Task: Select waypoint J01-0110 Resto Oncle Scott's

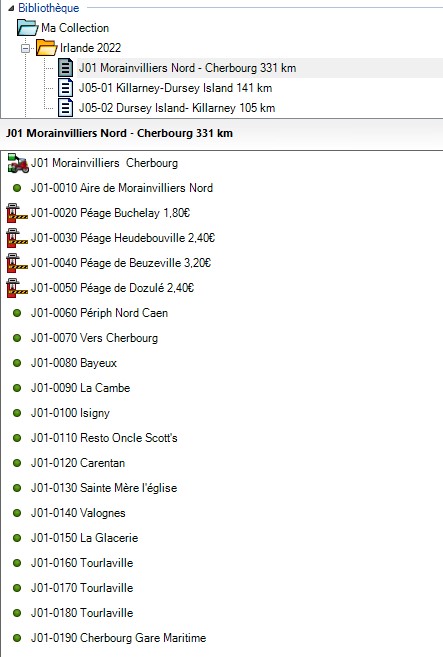Action: click(x=104, y=438)
